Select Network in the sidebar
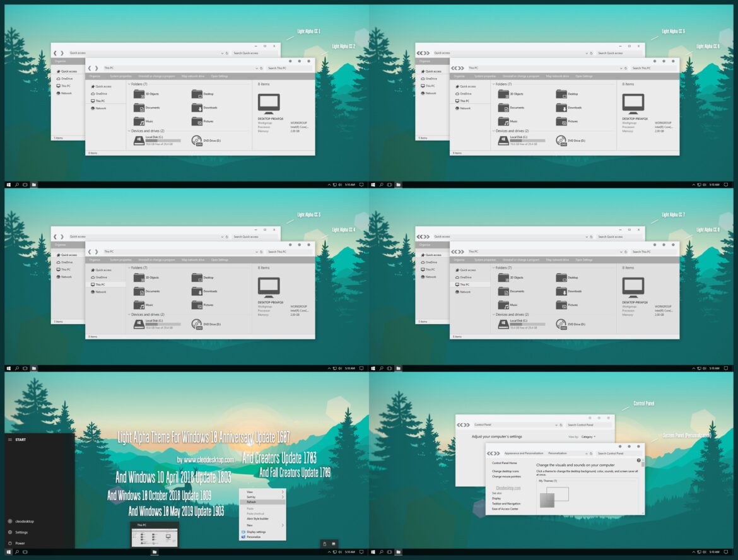The image size is (738, 560). (101, 108)
